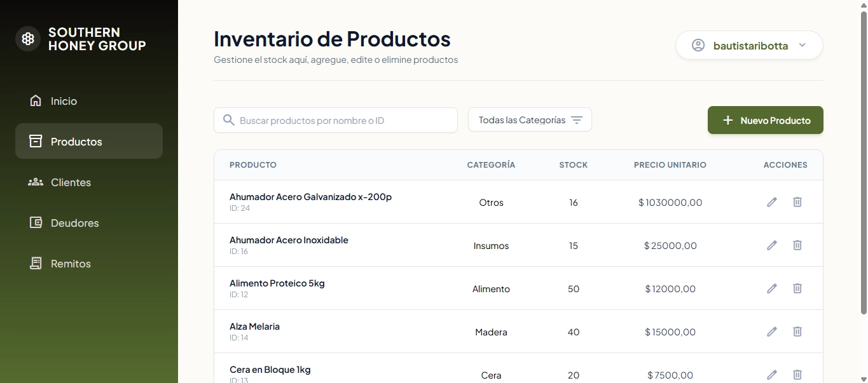Viewport: 868px width, 383px height.
Task: Click the user avatar circle icon
Action: point(698,45)
